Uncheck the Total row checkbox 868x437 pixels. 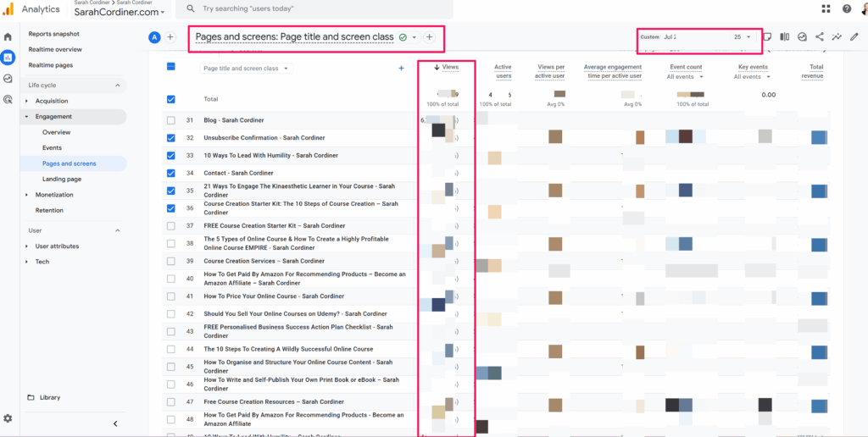[x=171, y=100]
